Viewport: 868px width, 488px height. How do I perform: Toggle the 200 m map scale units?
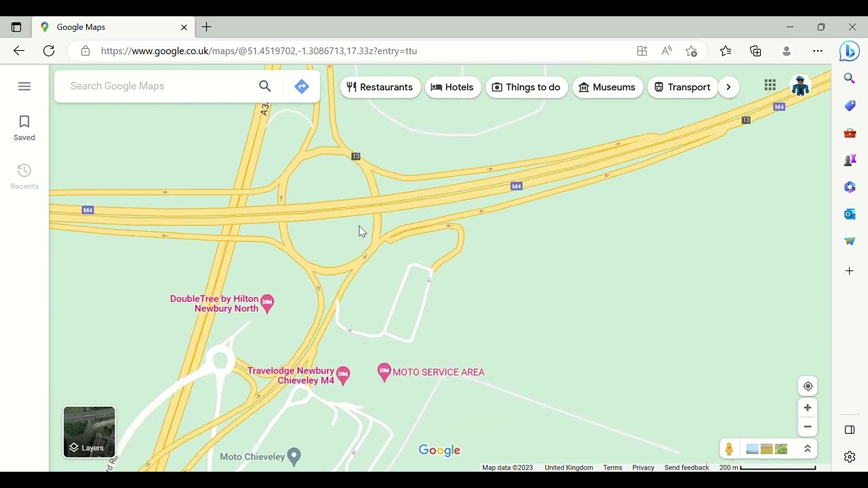pyautogui.click(x=767, y=468)
